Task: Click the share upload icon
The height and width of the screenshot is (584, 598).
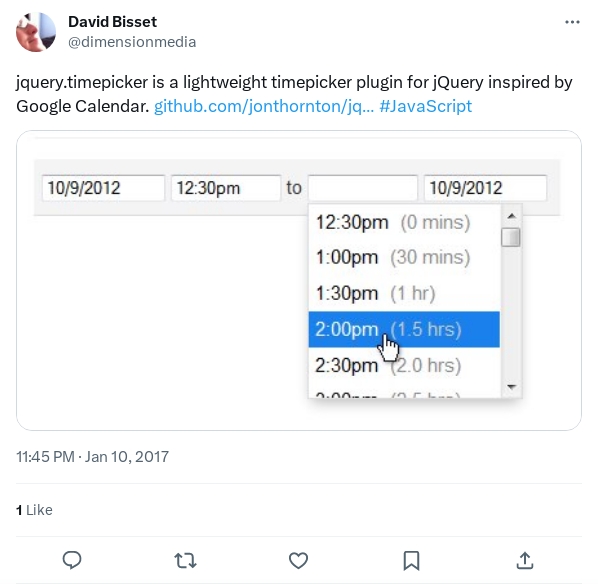Action: pyautogui.click(x=525, y=560)
